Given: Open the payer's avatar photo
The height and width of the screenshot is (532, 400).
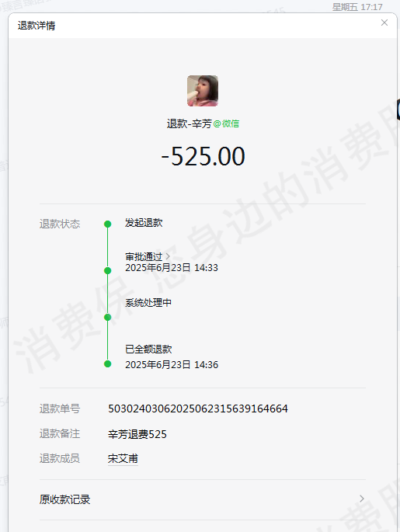Looking at the screenshot, I should 203,91.
